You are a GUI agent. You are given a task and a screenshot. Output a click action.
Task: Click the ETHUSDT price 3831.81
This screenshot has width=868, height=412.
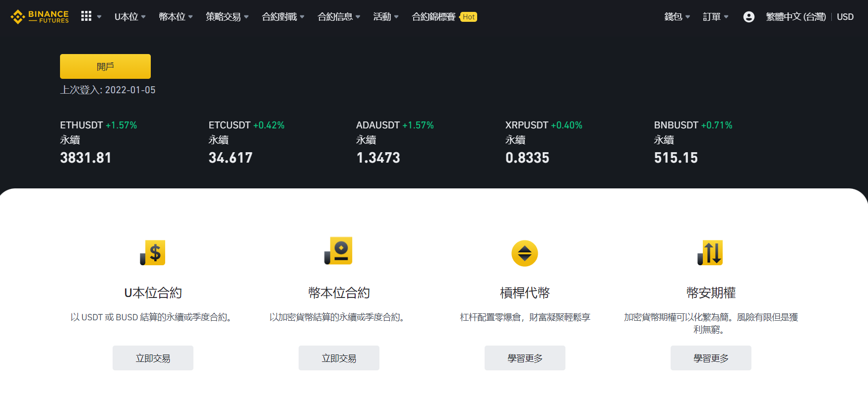pos(86,158)
